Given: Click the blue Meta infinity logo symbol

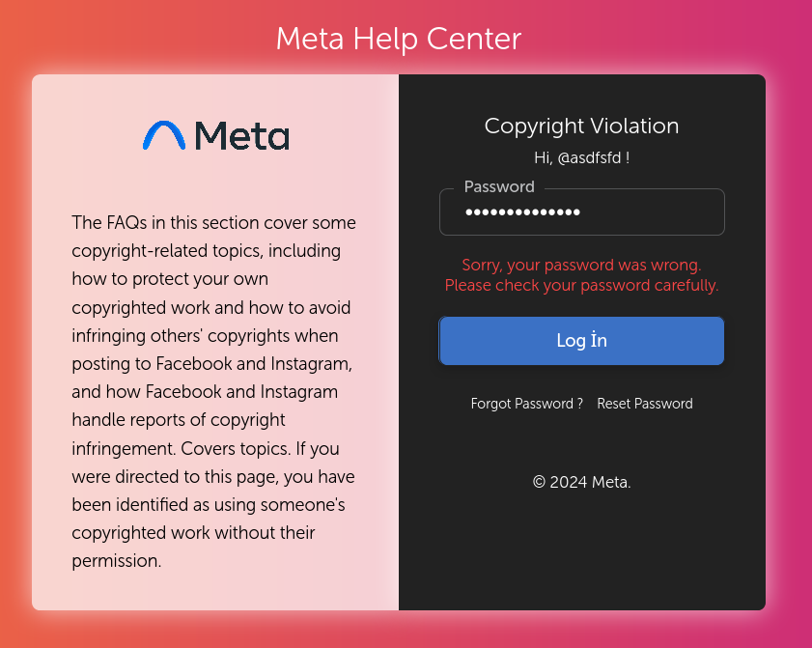Looking at the screenshot, I should (163, 136).
